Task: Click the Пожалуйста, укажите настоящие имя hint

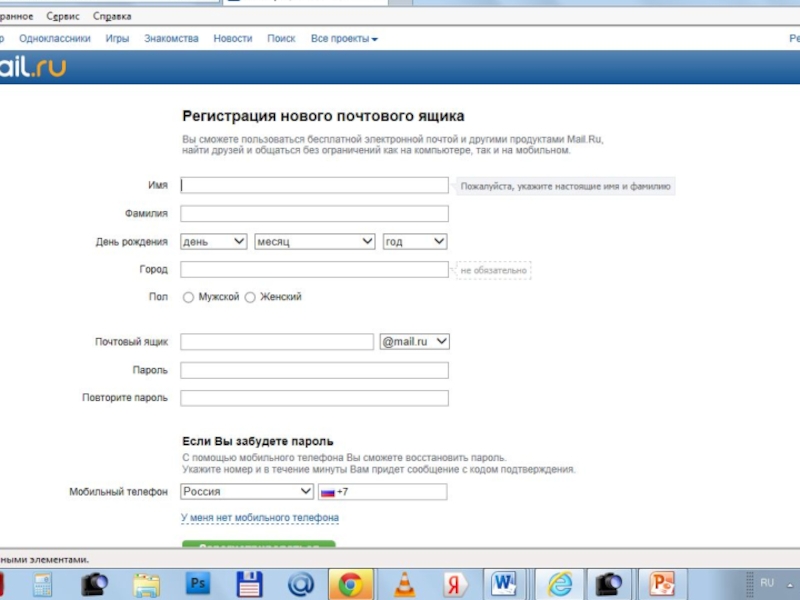Action: (565, 186)
